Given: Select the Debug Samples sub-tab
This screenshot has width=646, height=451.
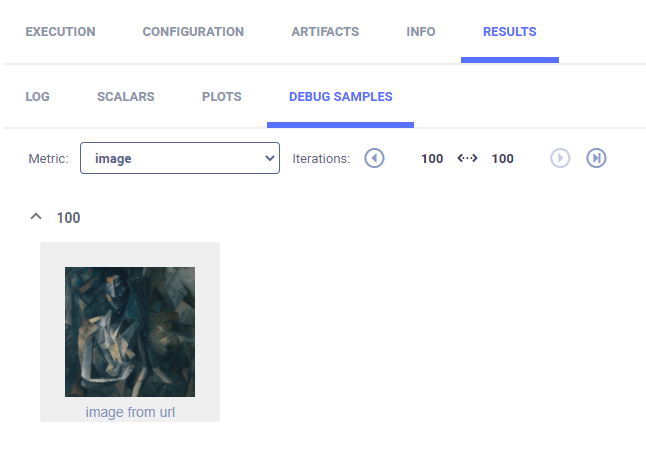Looking at the screenshot, I should point(340,97).
